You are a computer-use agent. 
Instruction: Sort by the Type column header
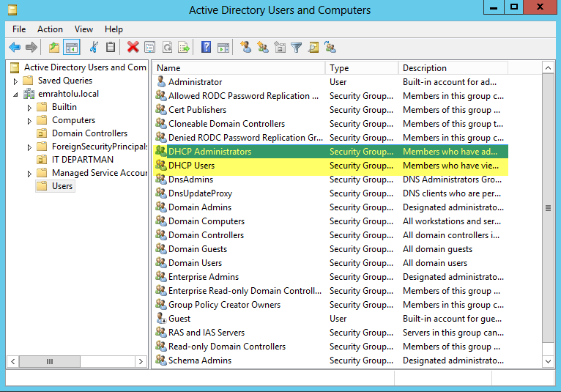coord(362,67)
